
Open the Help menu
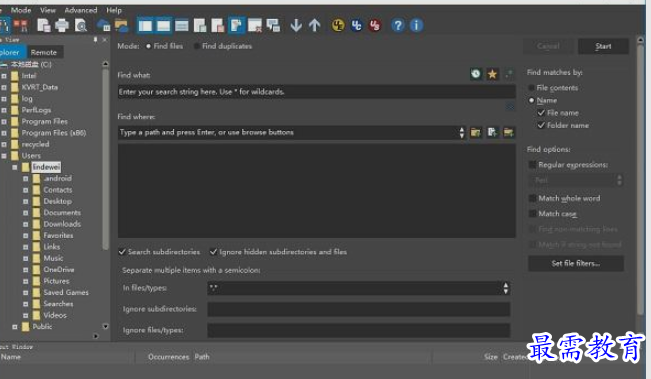click(x=114, y=10)
